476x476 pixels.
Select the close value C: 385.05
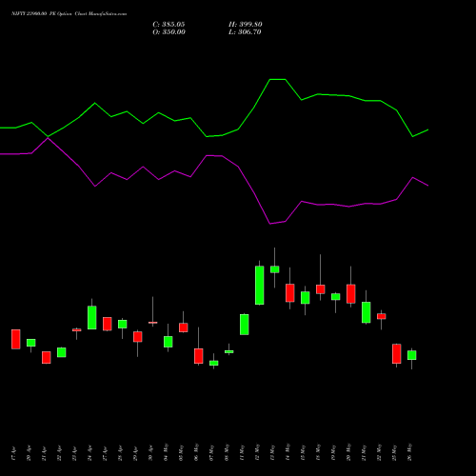point(169,25)
